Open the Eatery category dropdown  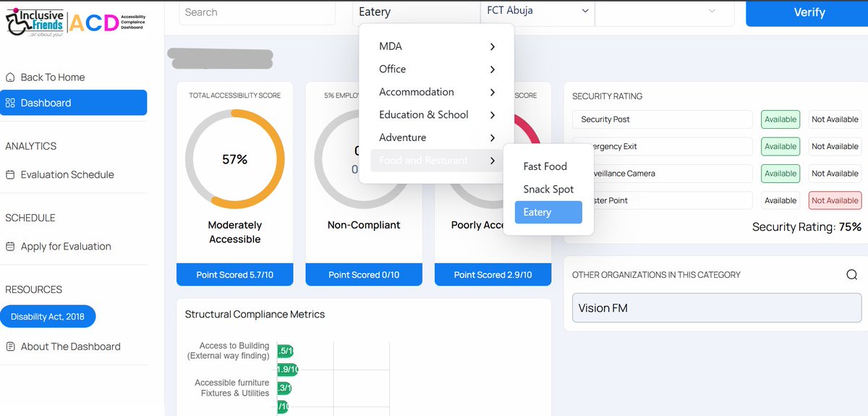415,12
